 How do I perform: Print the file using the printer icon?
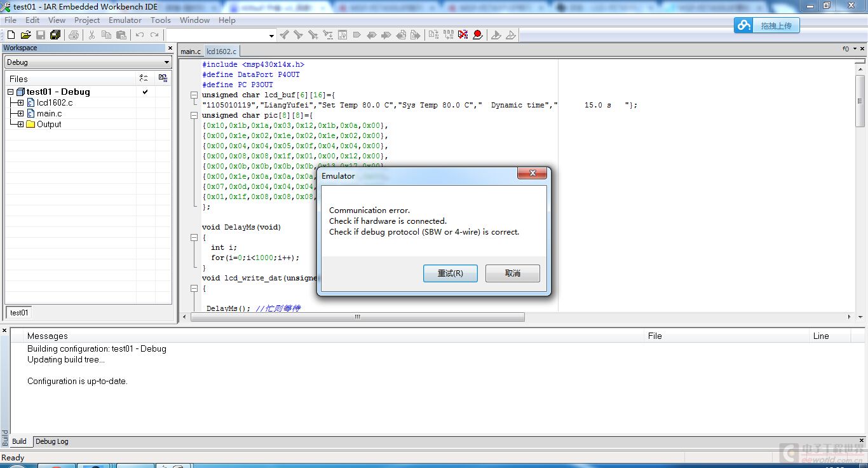click(x=74, y=35)
